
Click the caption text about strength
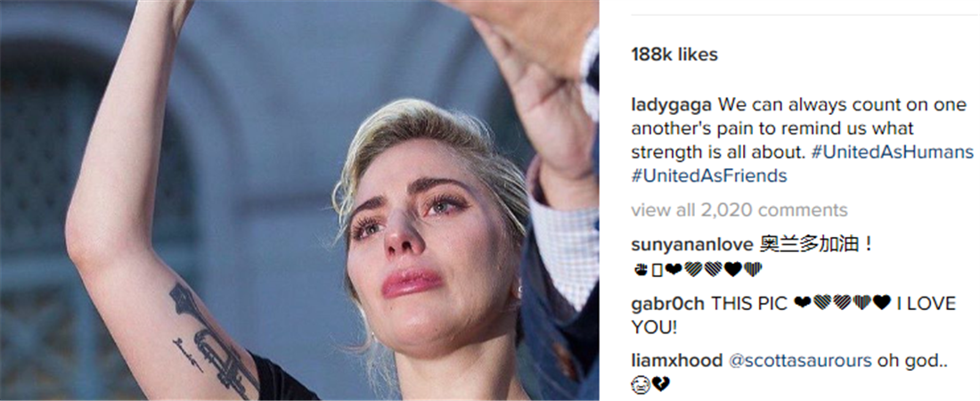point(800,128)
